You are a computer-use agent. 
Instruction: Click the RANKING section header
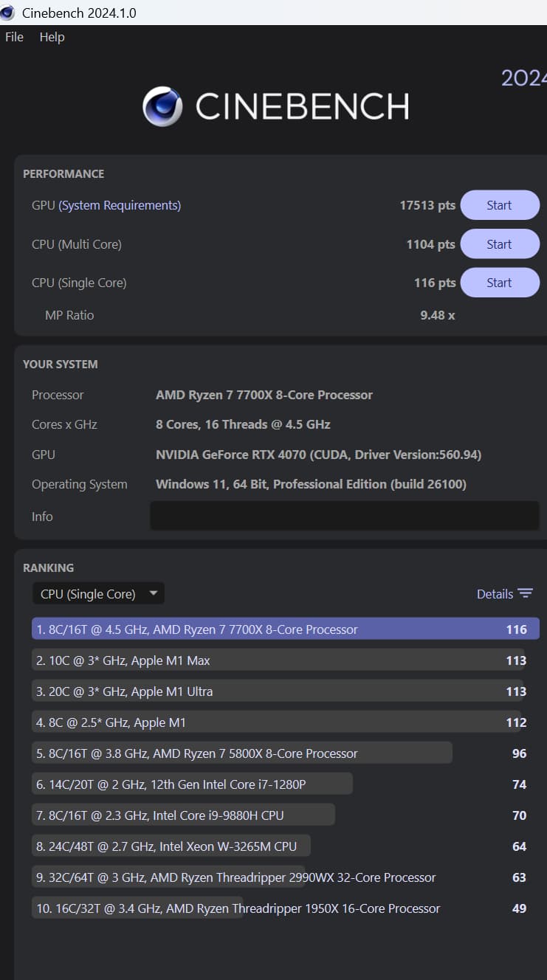48,568
